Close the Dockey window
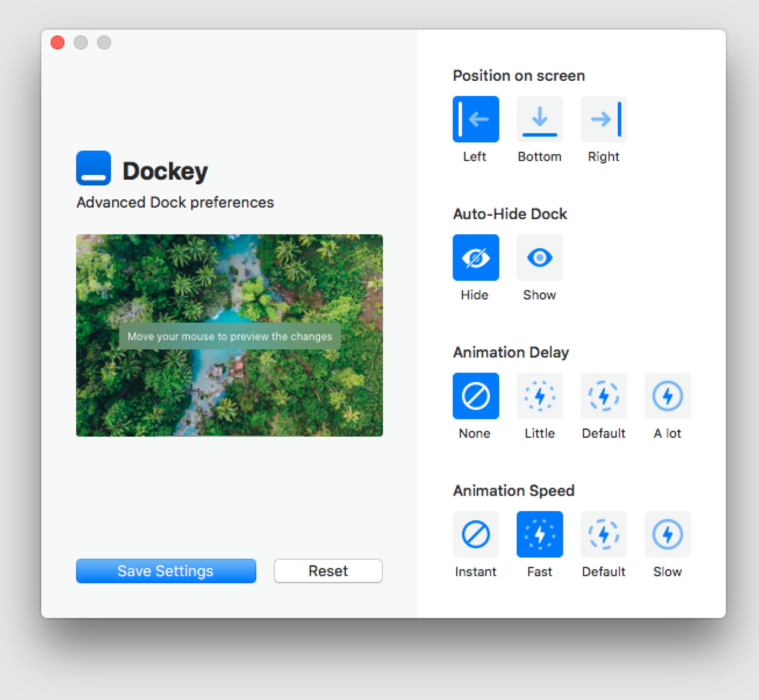The width and height of the screenshot is (759, 700). (58, 42)
